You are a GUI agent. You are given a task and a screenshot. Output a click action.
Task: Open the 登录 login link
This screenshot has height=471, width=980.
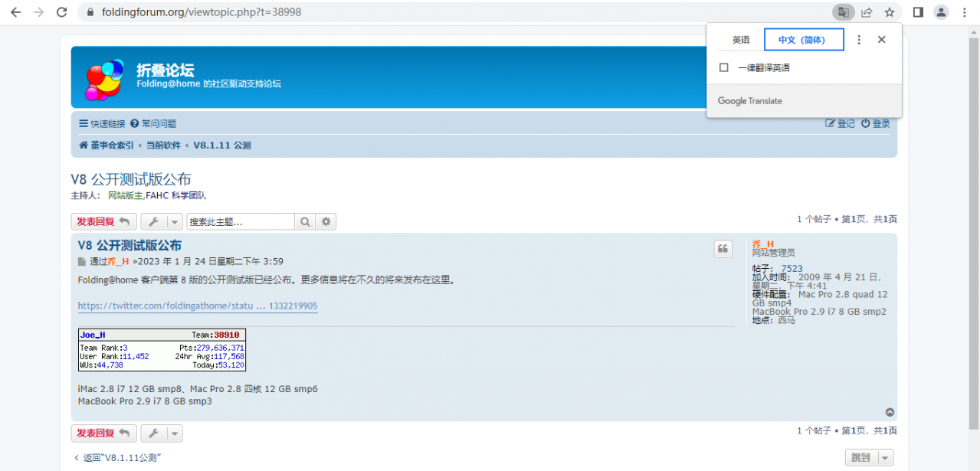pyautogui.click(x=876, y=123)
